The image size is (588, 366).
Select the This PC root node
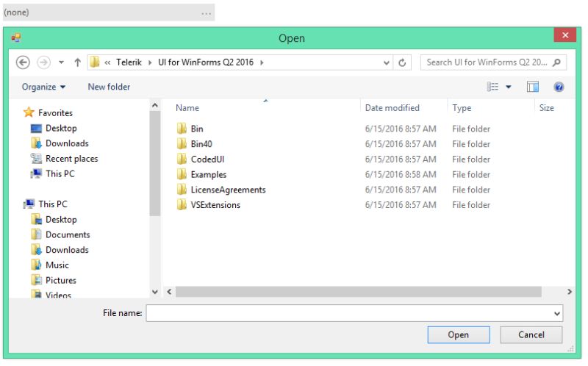(53, 204)
